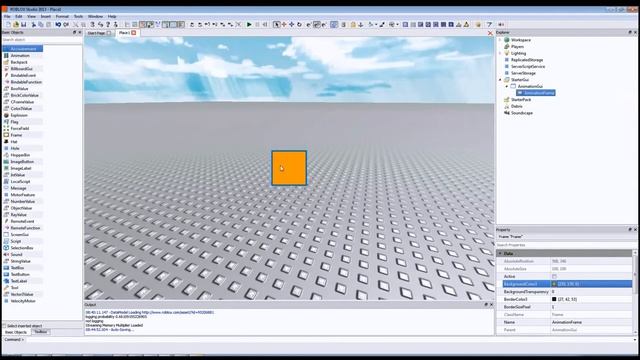
Task: Select the arrow Select tool in toolbar
Action: coord(276,24)
